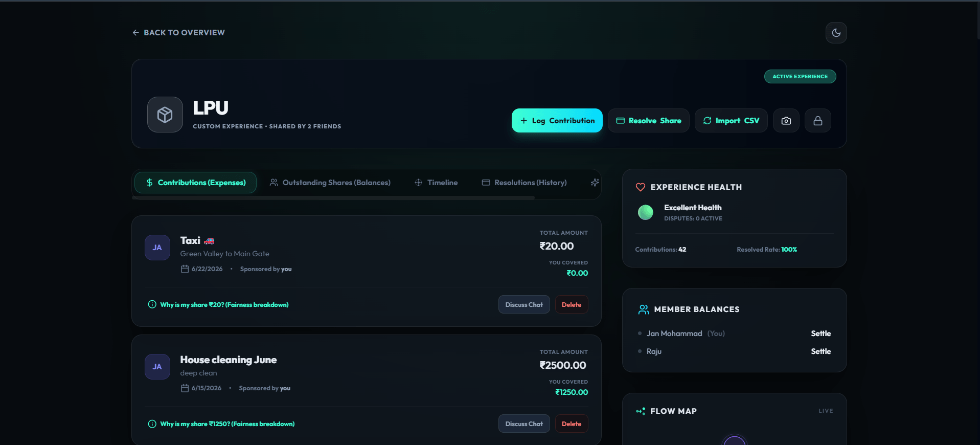Click the LPU cube experience icon
The width and height of the screenshot is (980, 445).
tap(165, 115)
